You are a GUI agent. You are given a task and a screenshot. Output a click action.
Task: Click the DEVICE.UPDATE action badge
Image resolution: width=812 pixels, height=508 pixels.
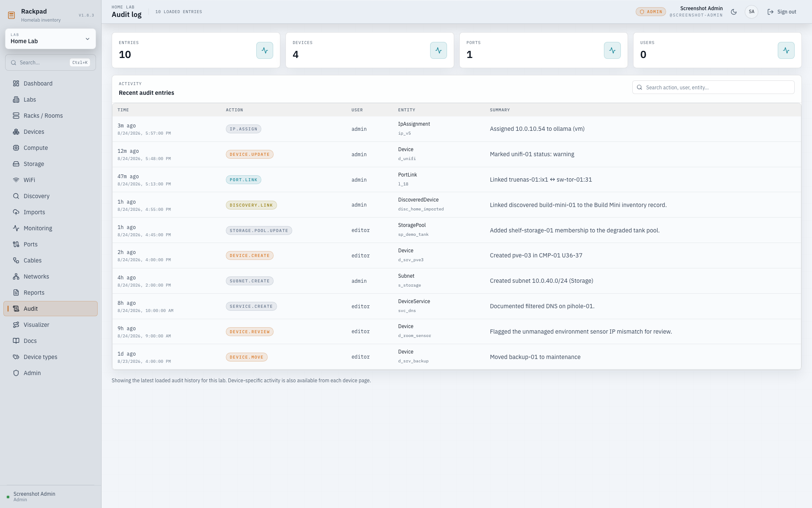[250, 155]
